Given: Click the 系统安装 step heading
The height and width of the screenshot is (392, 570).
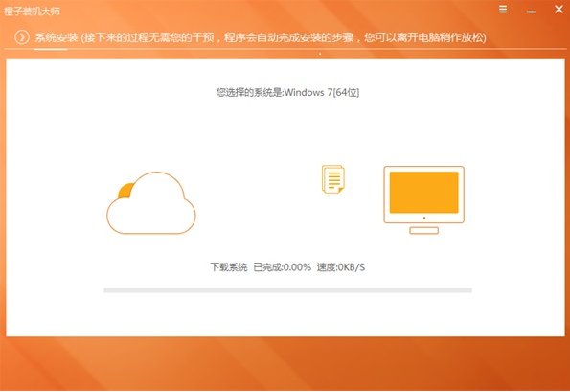Looking at the screenshot, I should [x=57, y=37].
